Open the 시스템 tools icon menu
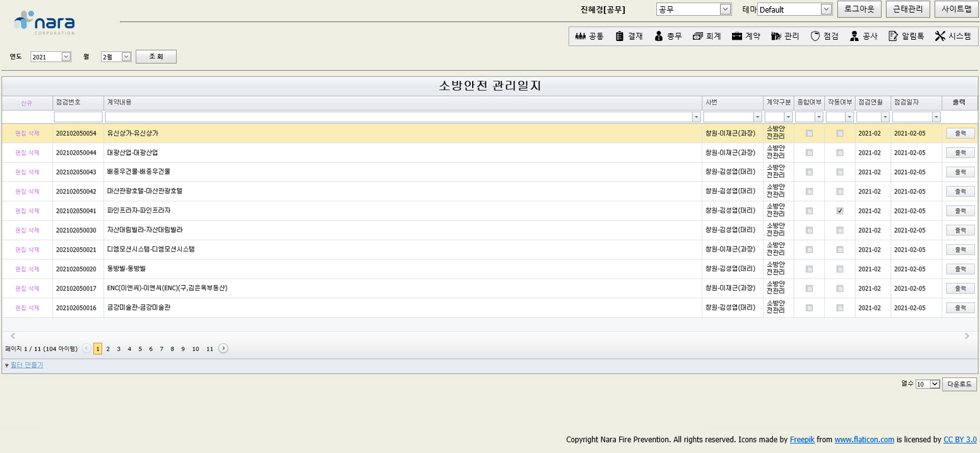Image resolution: width=980 pixels, height=453 pixels. click(940, 37)
